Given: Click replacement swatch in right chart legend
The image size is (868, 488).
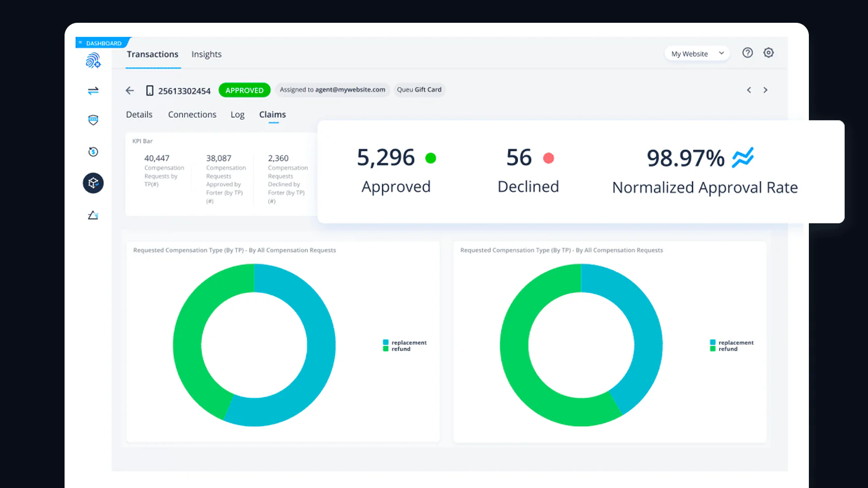Looking at the screenshot, I should coord(713,343).
